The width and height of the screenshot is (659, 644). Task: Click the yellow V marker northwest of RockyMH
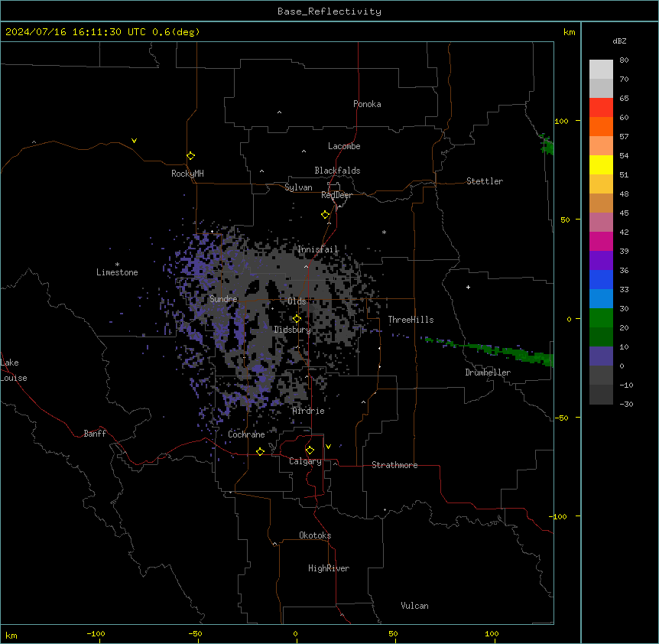pyautogui.click(x=134, y=141)
